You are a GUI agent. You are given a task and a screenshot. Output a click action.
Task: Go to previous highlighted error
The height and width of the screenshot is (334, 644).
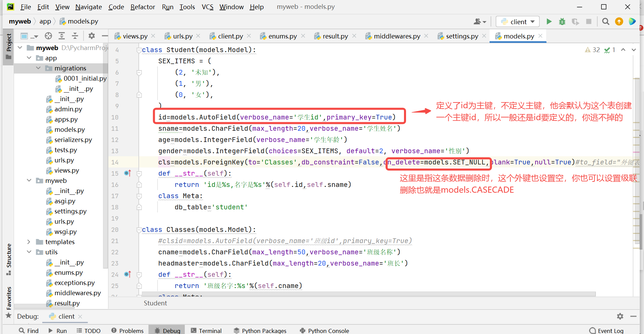pyautogui.click(x=623, y=50)
